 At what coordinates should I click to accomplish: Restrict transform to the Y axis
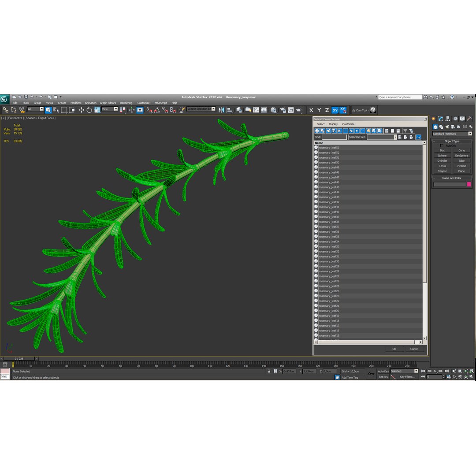tap(319, 110)
